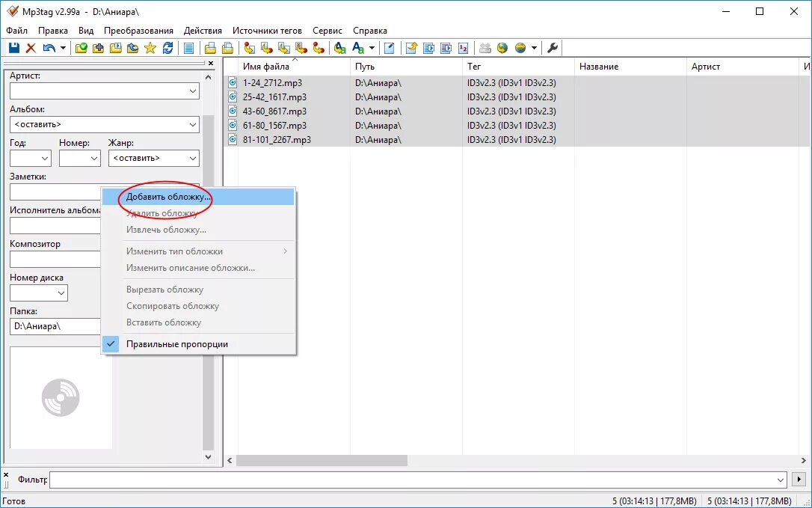Screen dimensions: 812x508
Task: Open the Файл menu
Action: point(17,31)
